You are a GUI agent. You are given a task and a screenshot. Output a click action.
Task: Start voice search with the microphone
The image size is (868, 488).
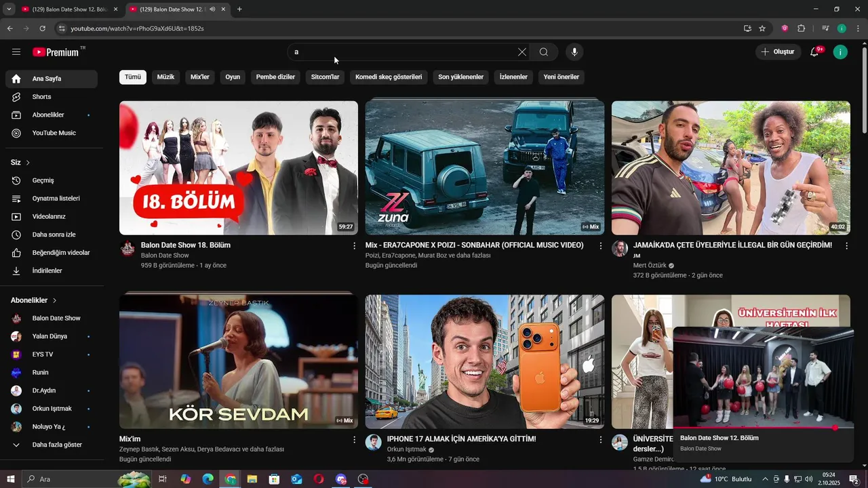pyautogui.click(x=574, y=52)
